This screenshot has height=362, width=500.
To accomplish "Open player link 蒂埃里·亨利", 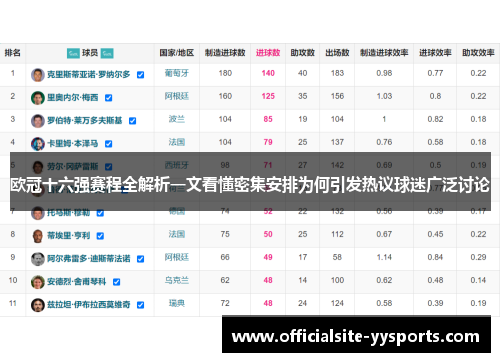I will [69, 236].
